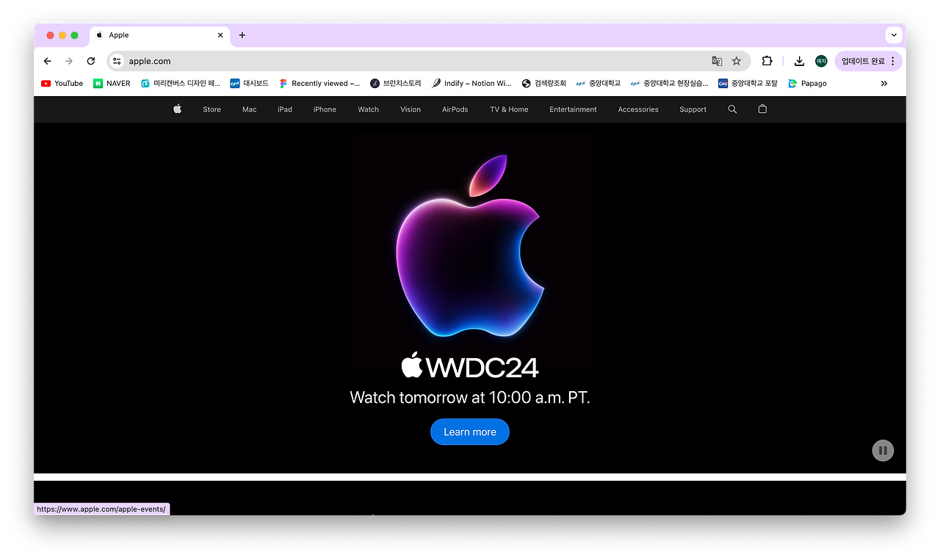Click the glowing WWDC24 Apple logo artwork
The height and width of the screenshot is (560, 940).
[x=471, y=246]
